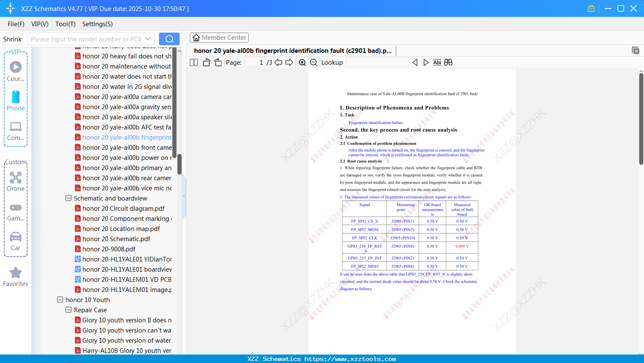644x363 pixels.
Task: Open the Member Center
Action: (x=219, y=38)
